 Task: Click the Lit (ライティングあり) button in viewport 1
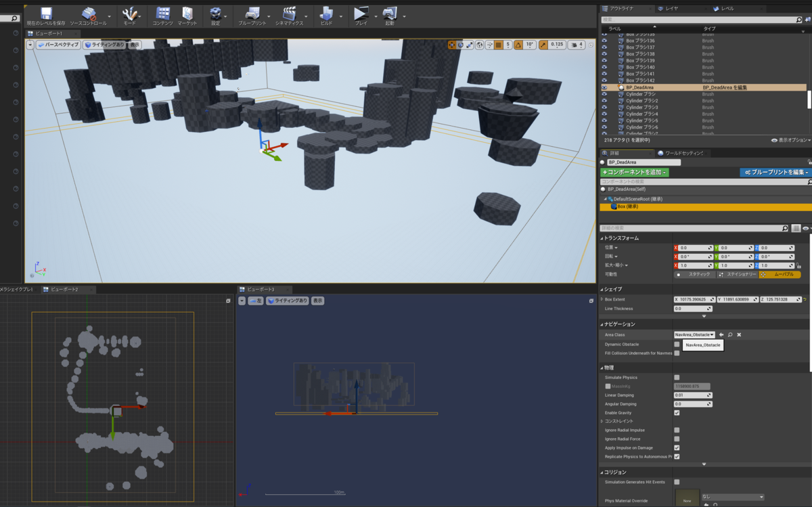click(x=104, y=45)
